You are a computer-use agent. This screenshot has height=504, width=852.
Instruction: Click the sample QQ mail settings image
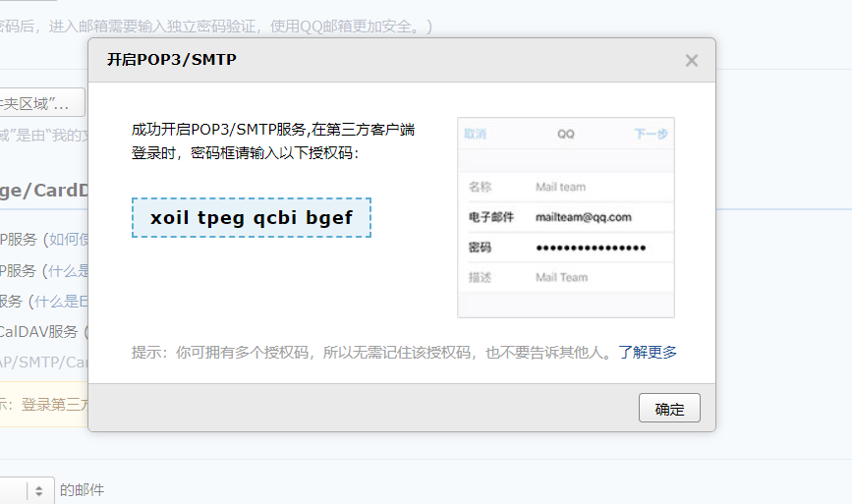[x=566, y=217]
